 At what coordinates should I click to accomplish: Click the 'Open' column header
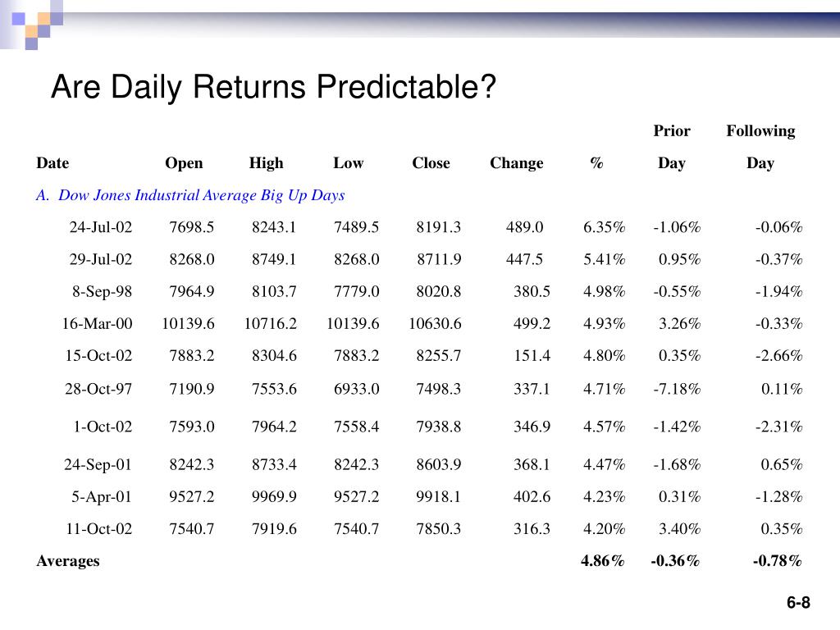point(184,163)
